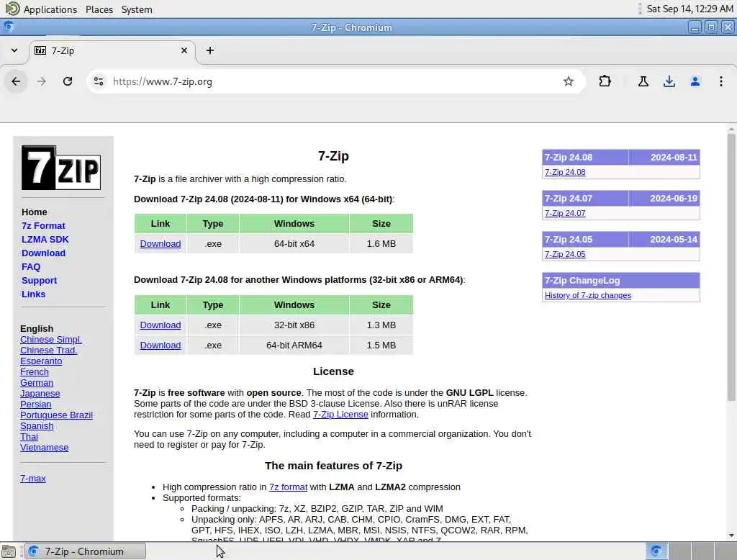Open the Extensions puzzle icon

[x=605, y=81]
